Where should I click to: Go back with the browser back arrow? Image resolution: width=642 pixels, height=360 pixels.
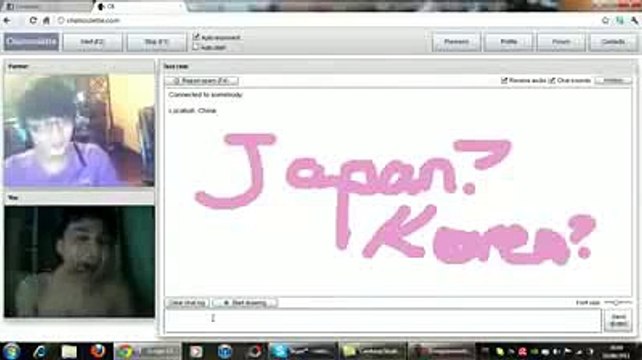coord(7,20)
